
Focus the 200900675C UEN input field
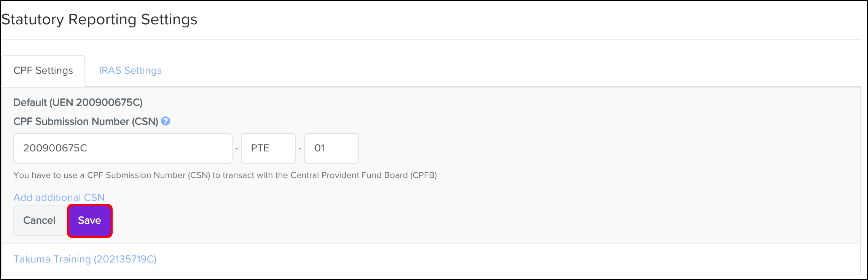[x=123, y=148]
